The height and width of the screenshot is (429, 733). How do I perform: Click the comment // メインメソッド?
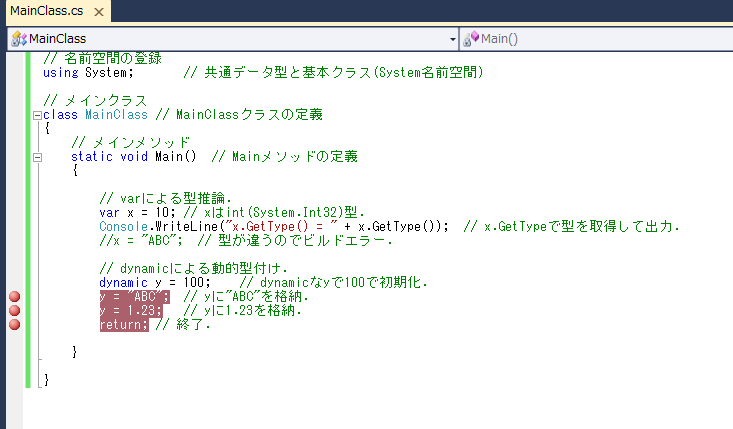[x=130, y=143]
